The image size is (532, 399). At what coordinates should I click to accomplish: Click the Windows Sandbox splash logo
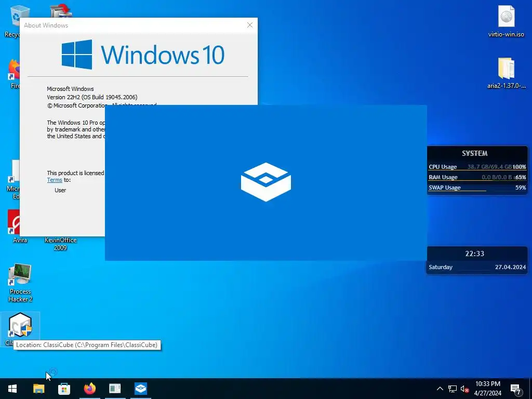(x=265, y=182)
